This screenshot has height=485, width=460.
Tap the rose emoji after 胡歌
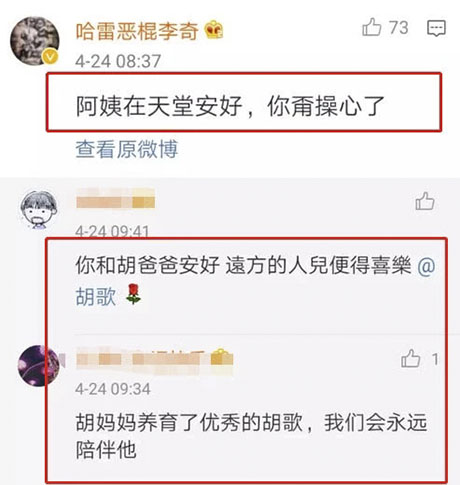coord(134,294)
